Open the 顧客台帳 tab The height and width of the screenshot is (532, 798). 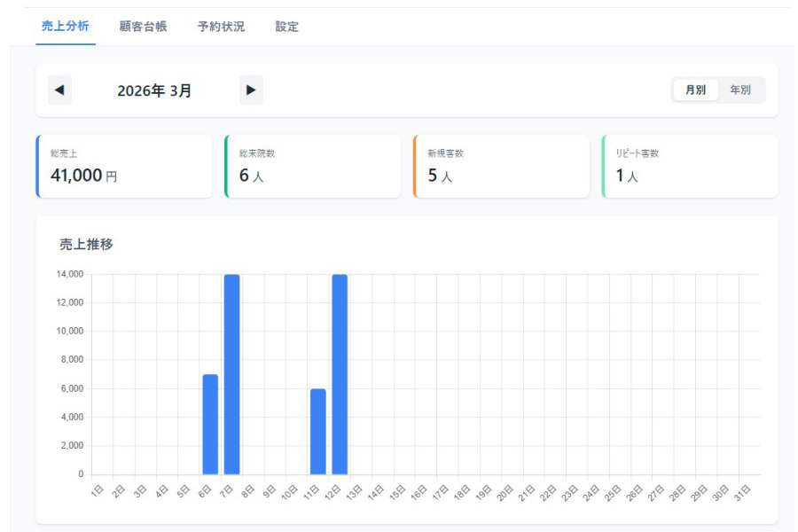(143, 27)
